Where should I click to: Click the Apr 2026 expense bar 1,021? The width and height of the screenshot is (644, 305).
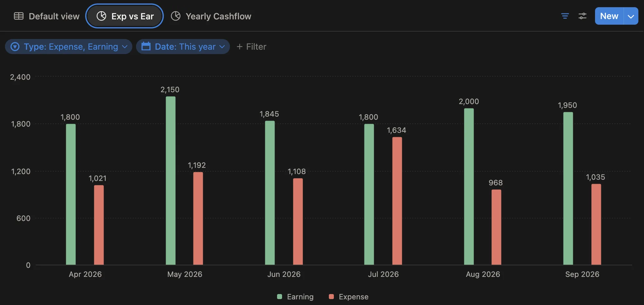[99, 225]
